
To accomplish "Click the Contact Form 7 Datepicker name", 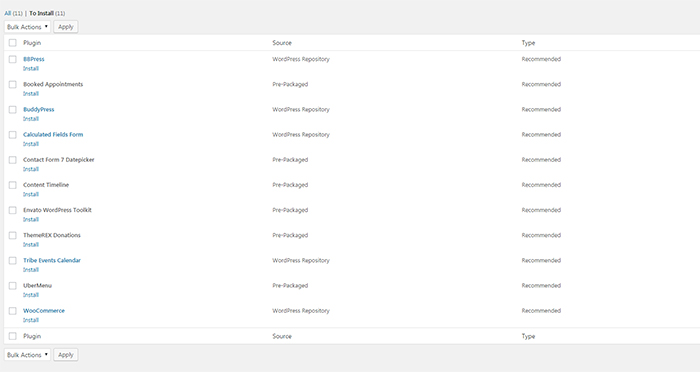I will (59, 160).
